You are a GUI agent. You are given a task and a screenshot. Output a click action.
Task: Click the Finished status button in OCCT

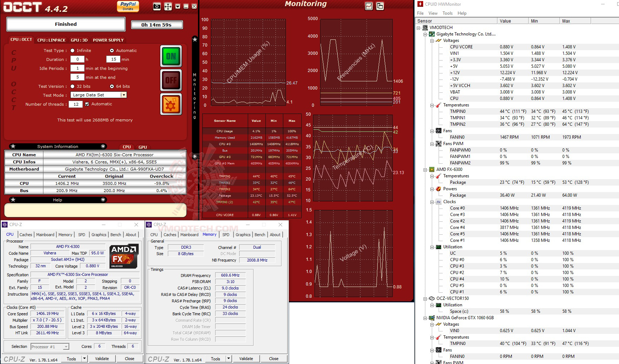point(66,24)
